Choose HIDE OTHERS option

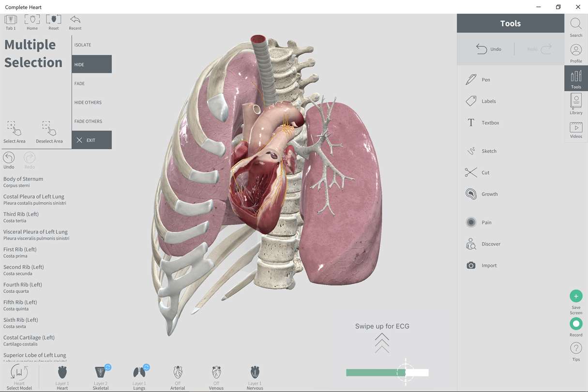point(92,102)
